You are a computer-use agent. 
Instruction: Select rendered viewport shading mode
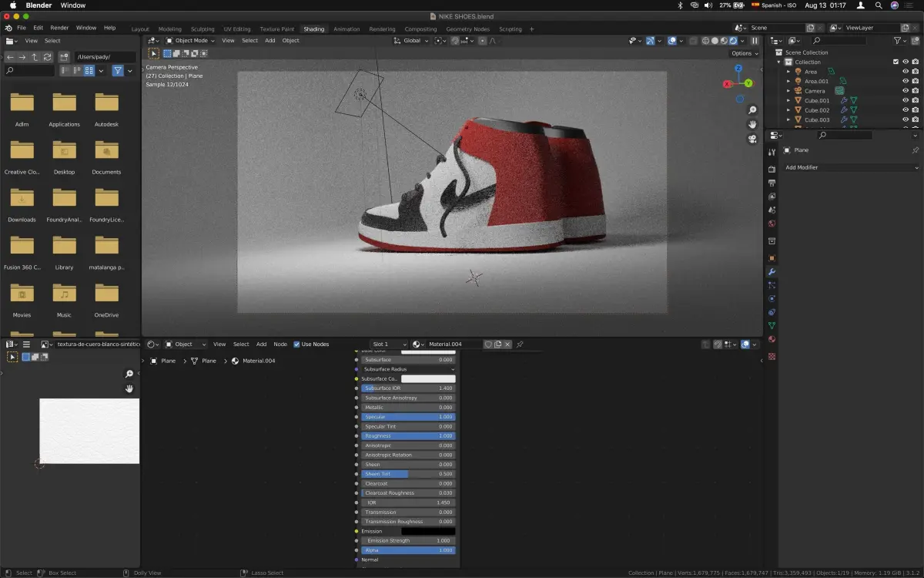pyautogui.click(x=733, y=41)
